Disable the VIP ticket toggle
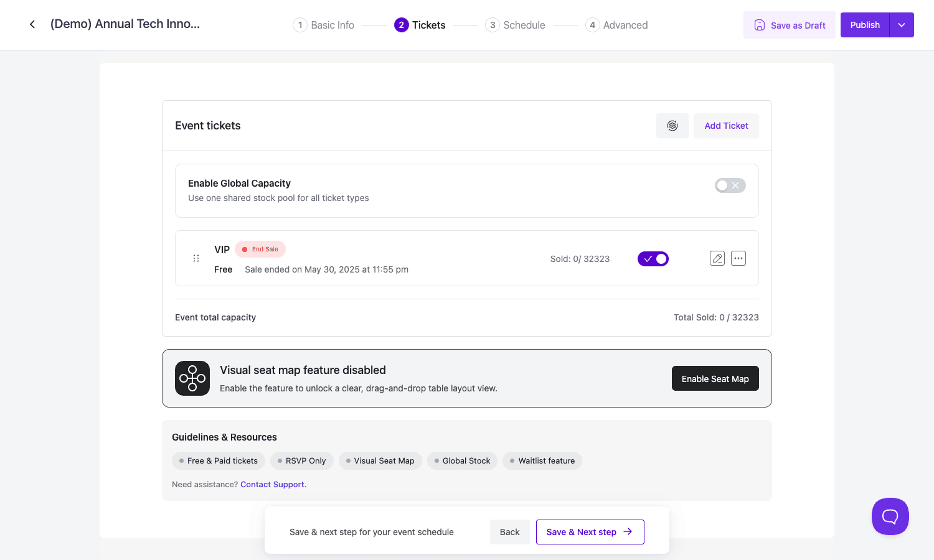Viewport: 934px width, 560px height. coord(653,259)
